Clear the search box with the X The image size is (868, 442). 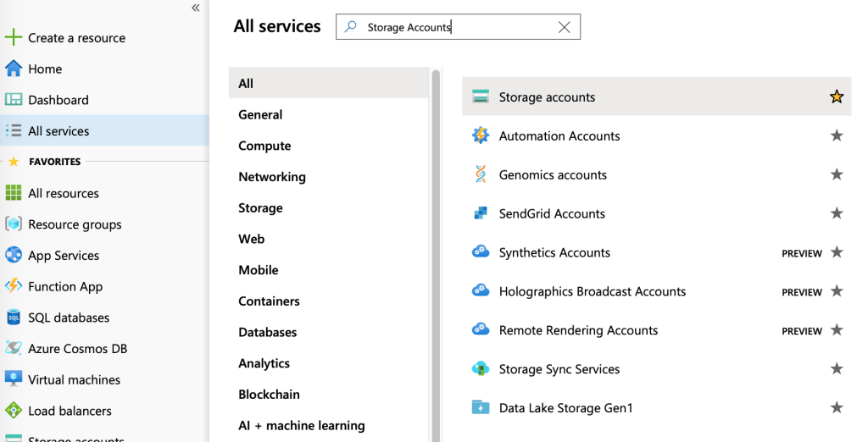point(564,27)
